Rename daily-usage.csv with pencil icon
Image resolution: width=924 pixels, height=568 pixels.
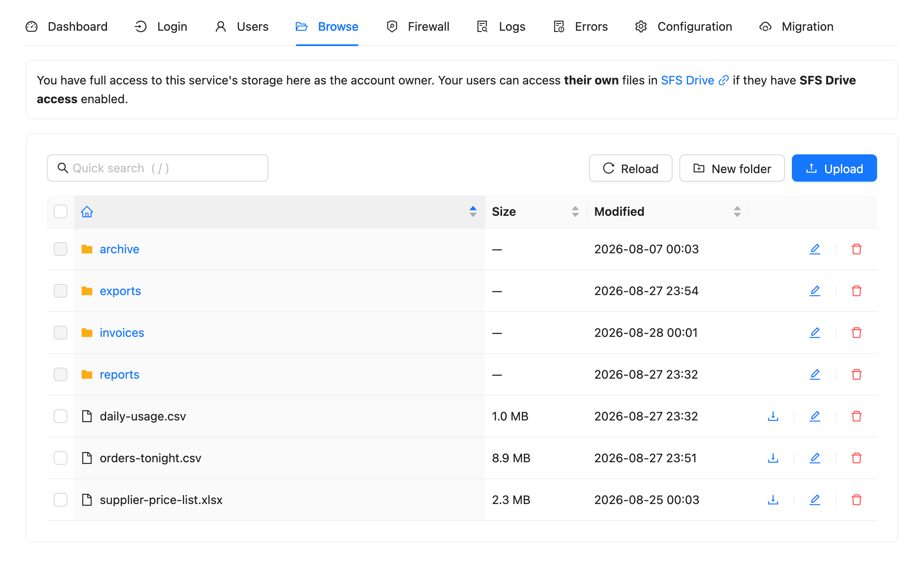tap(815, 416)
